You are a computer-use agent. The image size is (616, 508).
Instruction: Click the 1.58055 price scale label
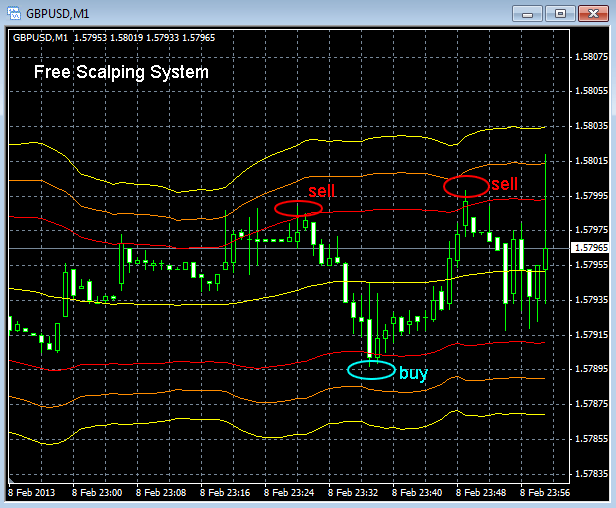591,91
